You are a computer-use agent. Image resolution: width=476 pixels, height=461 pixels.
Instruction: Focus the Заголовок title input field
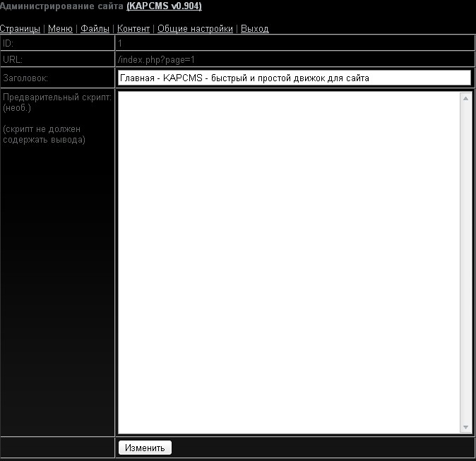coord(294,78)
